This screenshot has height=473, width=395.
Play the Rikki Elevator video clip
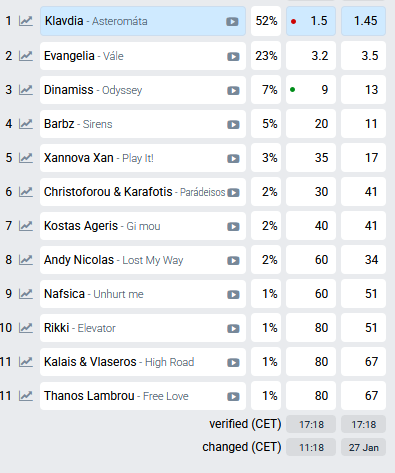tap(233, 329)
